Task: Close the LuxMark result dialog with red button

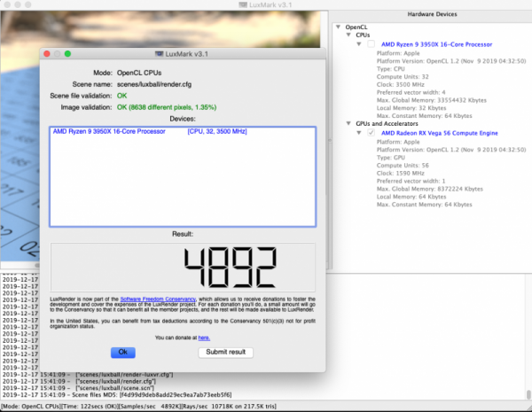Action: point(47,54)
